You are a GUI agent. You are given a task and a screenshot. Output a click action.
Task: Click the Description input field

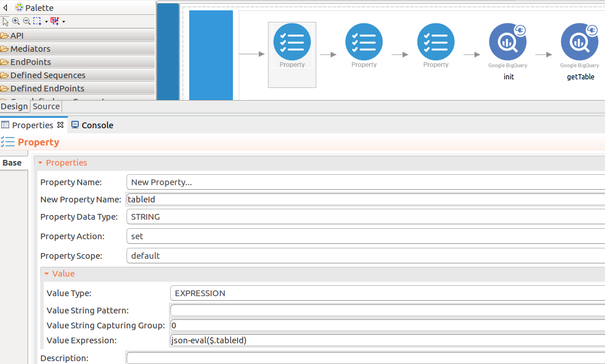(x=366, y=358)
